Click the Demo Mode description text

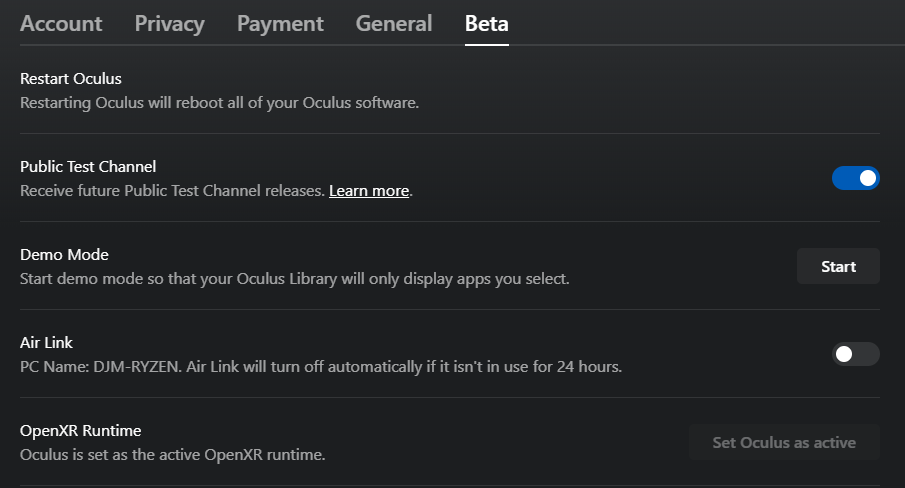point(294,278)
